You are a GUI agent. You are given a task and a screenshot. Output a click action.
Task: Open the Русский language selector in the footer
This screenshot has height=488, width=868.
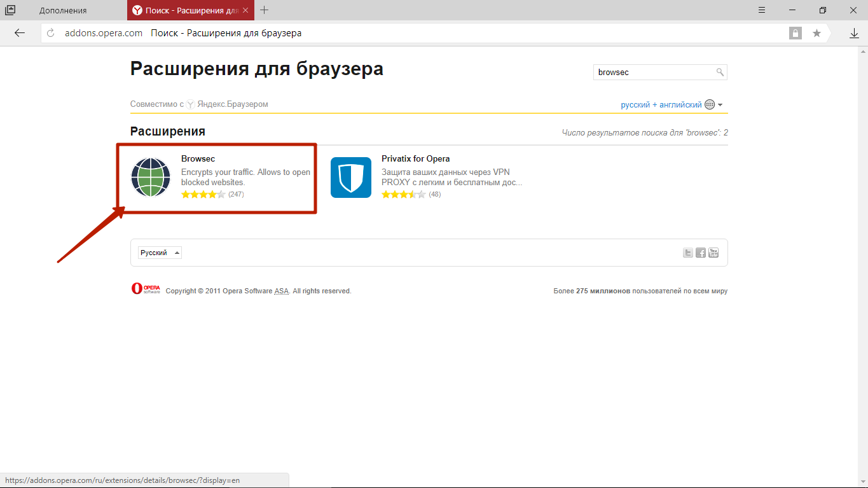click(160, 253)
